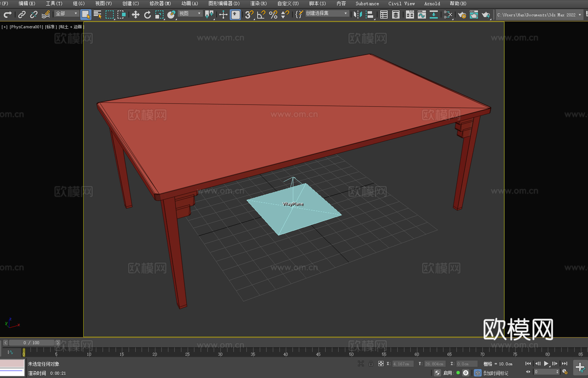Click the time slider 0 / 100 handle
The height and width of the screenshot is (378, 588).
32,343
